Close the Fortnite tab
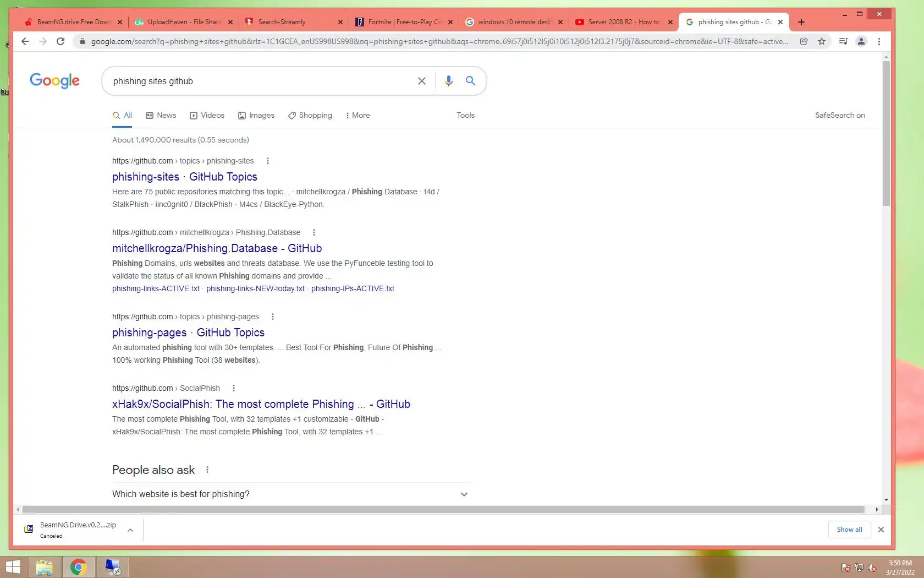The image size is (924, 578). (450, 22)
